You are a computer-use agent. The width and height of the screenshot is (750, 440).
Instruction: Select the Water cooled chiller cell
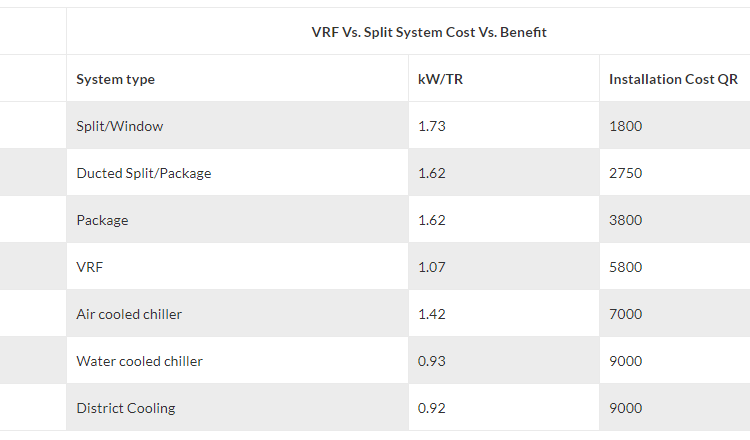139,361
